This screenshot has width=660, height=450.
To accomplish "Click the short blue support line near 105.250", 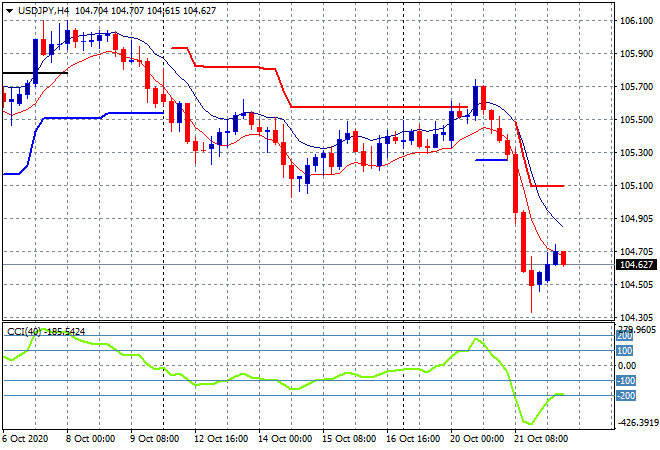I will pyautogui.click(x=491, y=160).
